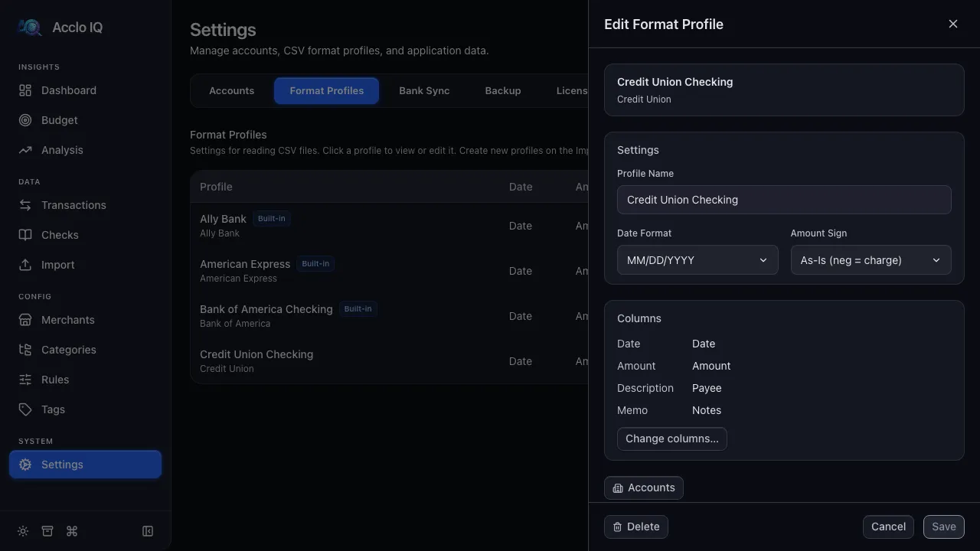Open the Rules sliders icon
Image resolution: width=980 pixels, height=551 pixels.
25,380
